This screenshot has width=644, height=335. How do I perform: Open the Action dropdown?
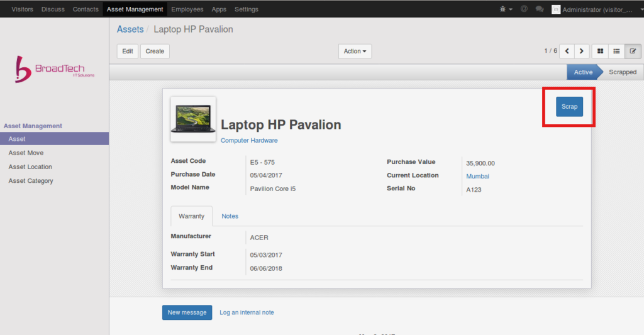click(355, 52)
